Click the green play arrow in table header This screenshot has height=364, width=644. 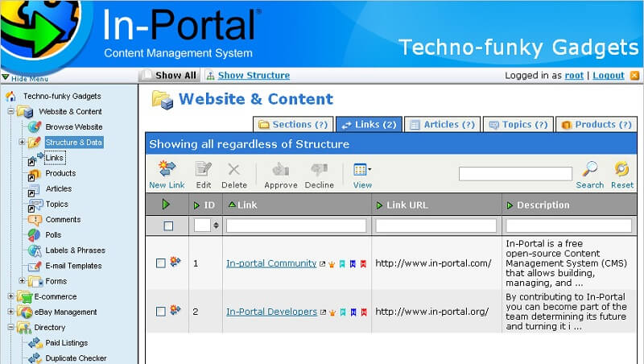pos(166,205)
